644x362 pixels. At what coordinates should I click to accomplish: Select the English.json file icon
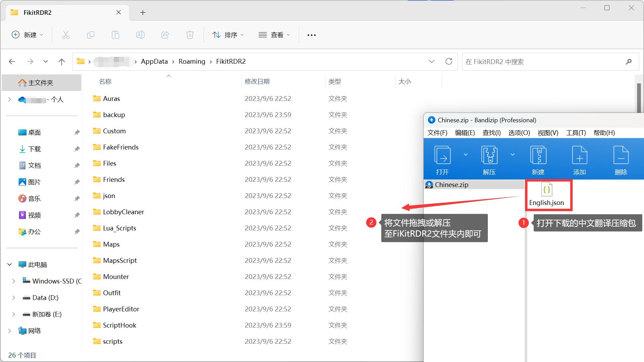pyautogui.click(x=547, y=190)
